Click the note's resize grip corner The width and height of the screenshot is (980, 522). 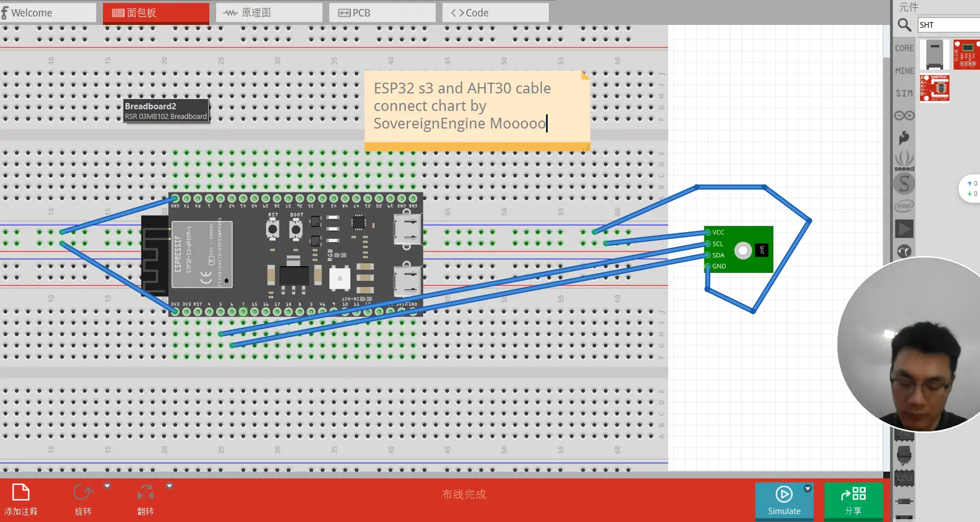[x=586, y=147]
